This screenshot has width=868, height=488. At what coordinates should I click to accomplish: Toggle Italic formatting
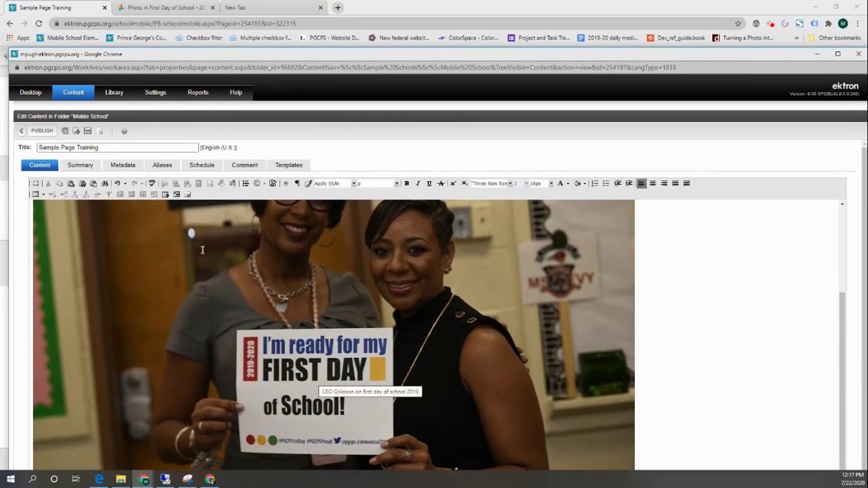[x=418, y=183]
